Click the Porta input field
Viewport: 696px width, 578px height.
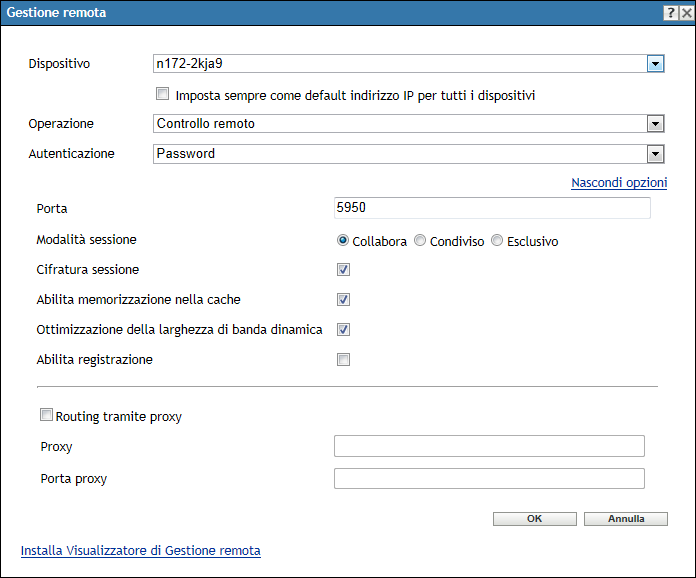click(x=492, y=208)
